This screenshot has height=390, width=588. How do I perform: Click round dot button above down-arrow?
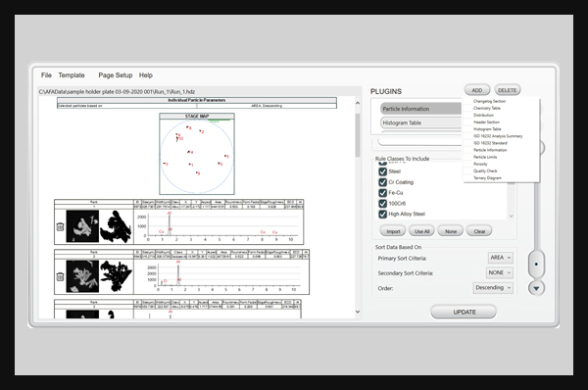click(536, 264)
